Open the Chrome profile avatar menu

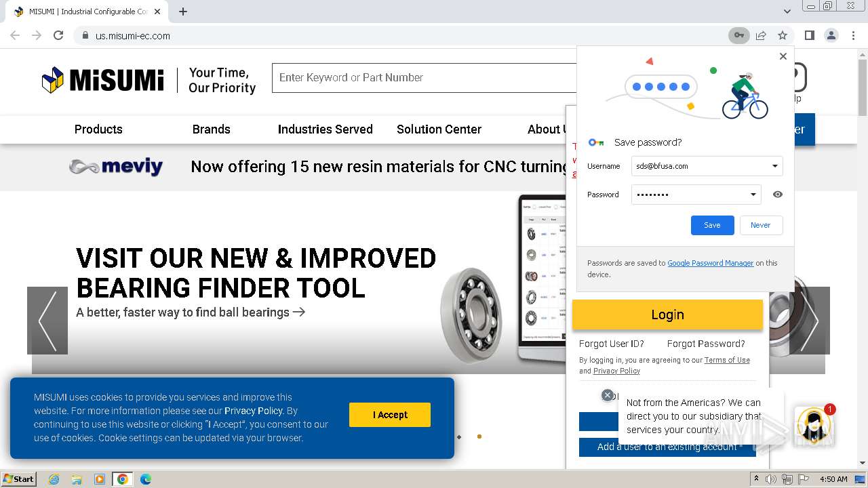(x=831, y=35)
